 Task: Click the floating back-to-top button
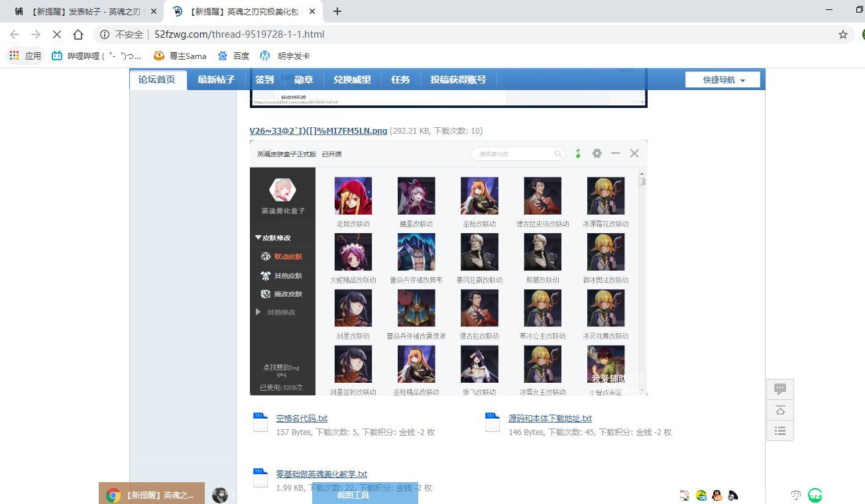tap(780, 410)
